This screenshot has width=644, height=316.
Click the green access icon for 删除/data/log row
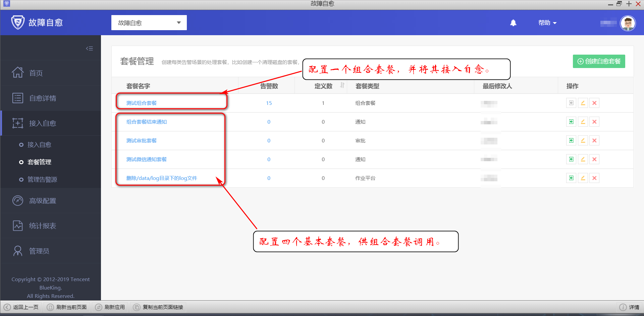(571, 178)
